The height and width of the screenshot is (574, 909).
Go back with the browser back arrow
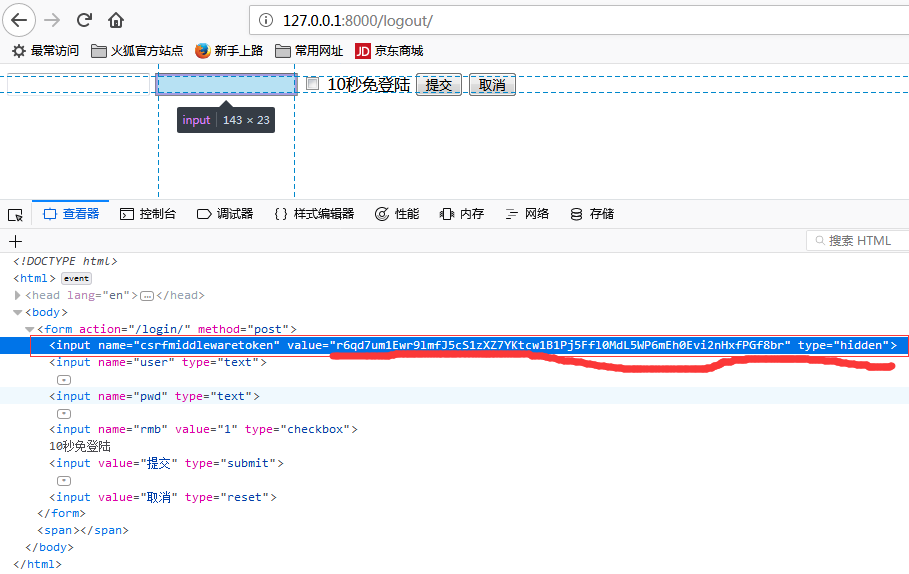pos(19,20)
